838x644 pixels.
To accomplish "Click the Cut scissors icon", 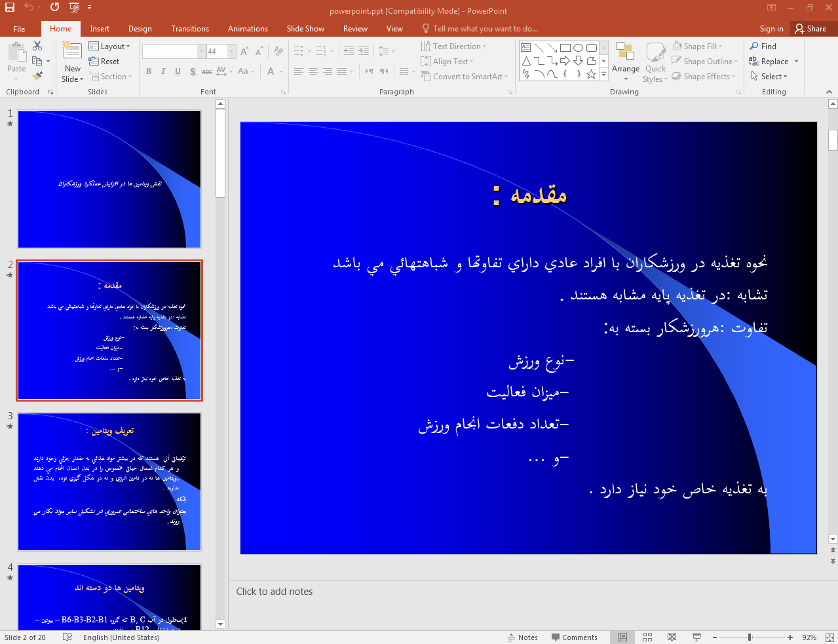I will coord(37,46).
